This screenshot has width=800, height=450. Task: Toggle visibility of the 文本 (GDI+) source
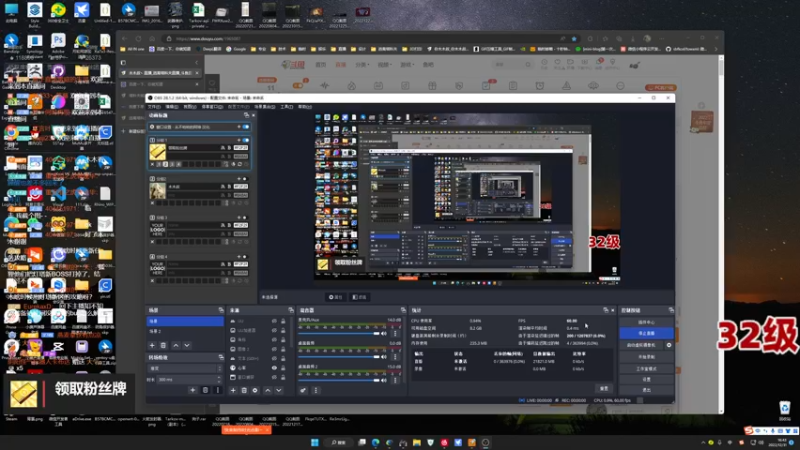[x=274, y=358]
